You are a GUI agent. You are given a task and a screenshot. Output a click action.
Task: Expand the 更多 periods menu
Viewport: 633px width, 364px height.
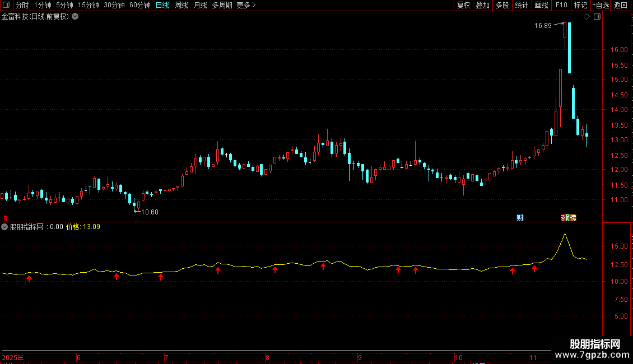point(246,5)
